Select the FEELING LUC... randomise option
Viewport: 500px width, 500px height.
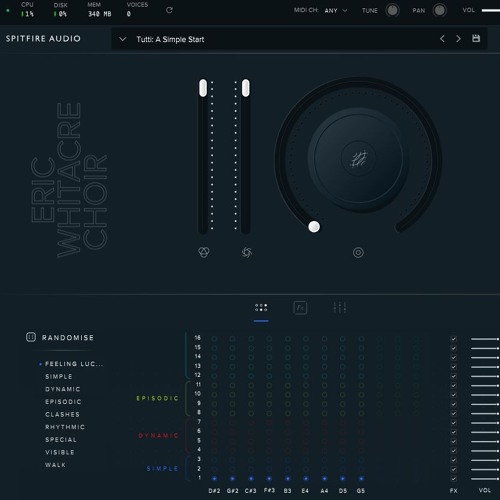74,364
